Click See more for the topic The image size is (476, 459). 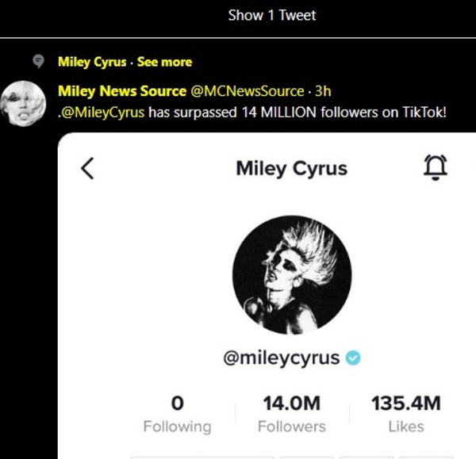(164, 62)
